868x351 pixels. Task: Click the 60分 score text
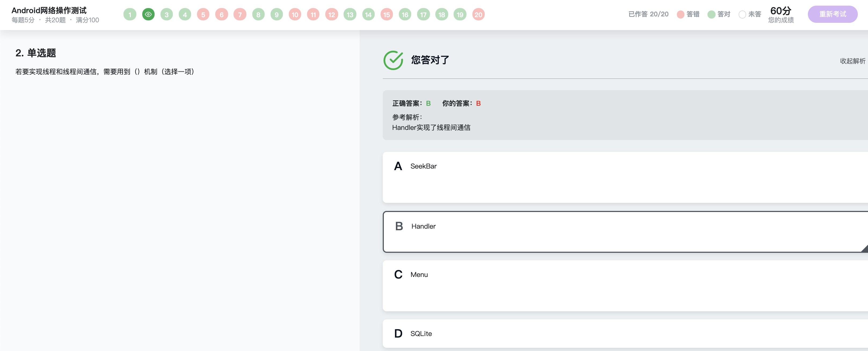[781, 11]
